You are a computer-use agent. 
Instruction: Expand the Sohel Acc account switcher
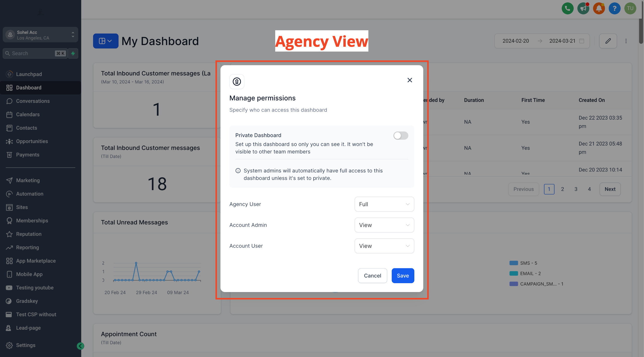click(x=41, y=35)
